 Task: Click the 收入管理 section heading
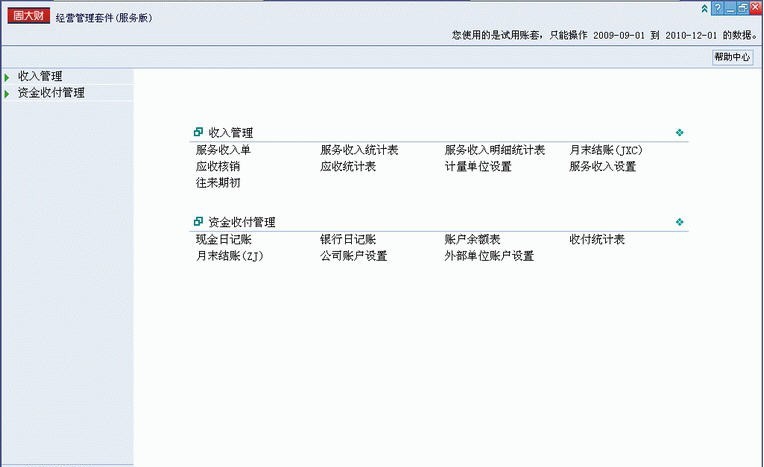point(230,133)
